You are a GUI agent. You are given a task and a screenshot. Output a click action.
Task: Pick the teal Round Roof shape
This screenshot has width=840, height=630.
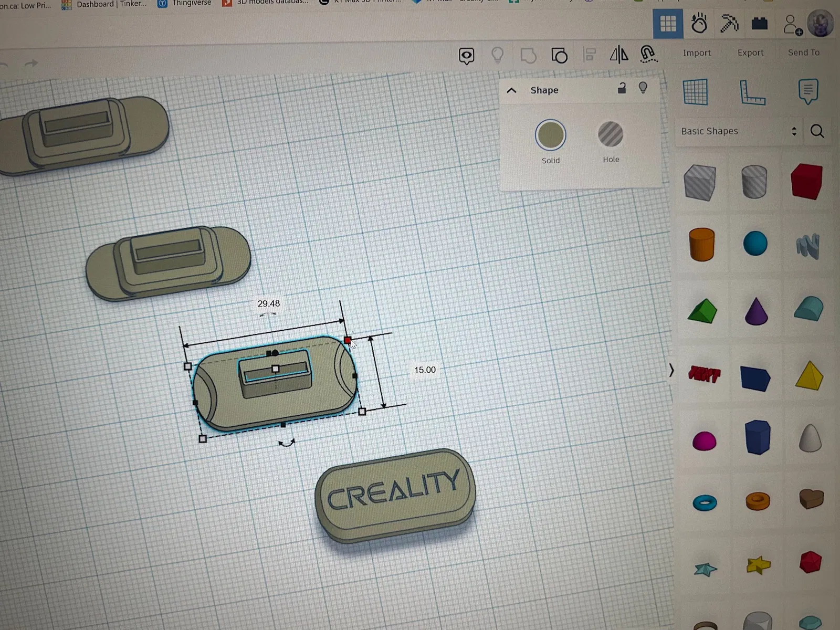(x=808, y=309)
